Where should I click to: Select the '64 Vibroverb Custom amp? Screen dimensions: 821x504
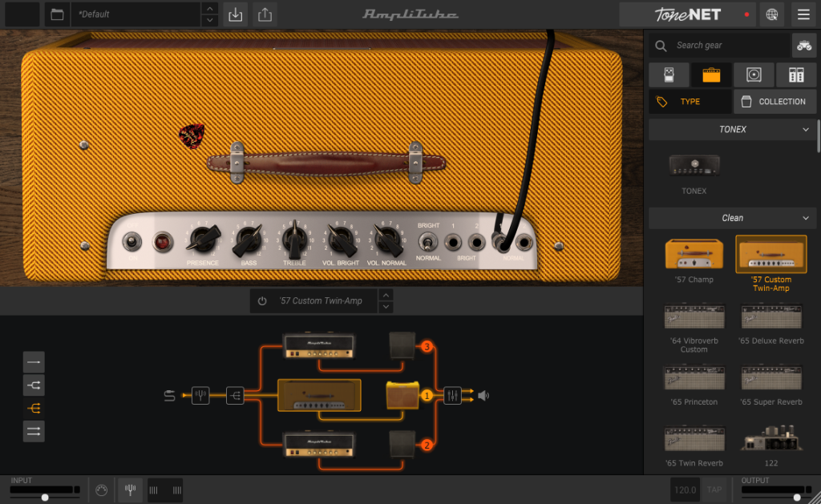click(694, 317)
